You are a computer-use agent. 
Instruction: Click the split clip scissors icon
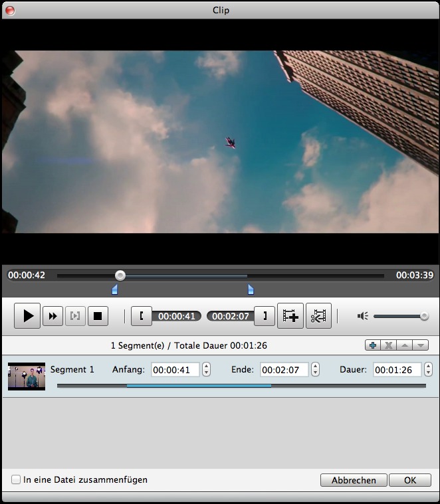click(x=318, y=315)
